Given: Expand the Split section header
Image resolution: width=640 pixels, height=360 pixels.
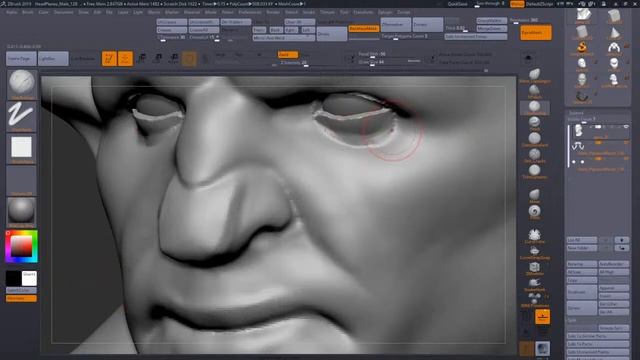Looking at the screenshot, I should 571,320.
